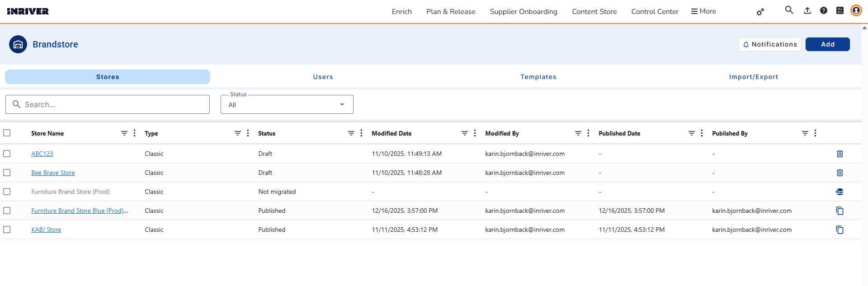Open the checklist tasks icon in the top bar

click(840, 10)
